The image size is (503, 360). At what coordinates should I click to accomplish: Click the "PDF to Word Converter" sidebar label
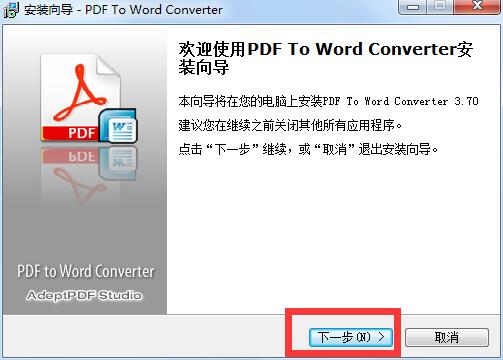coord(86,271)
